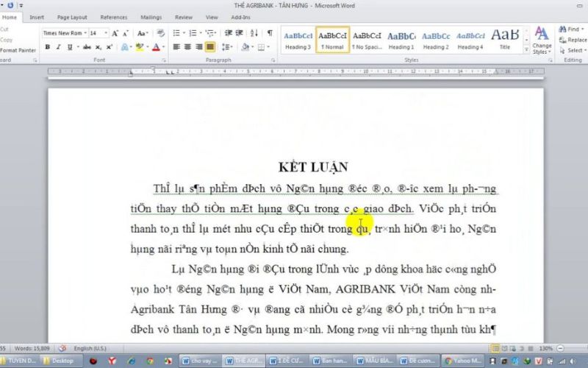
Task: Click Undo icon in Quick Access Toolbar
Action: coord(10,5)
